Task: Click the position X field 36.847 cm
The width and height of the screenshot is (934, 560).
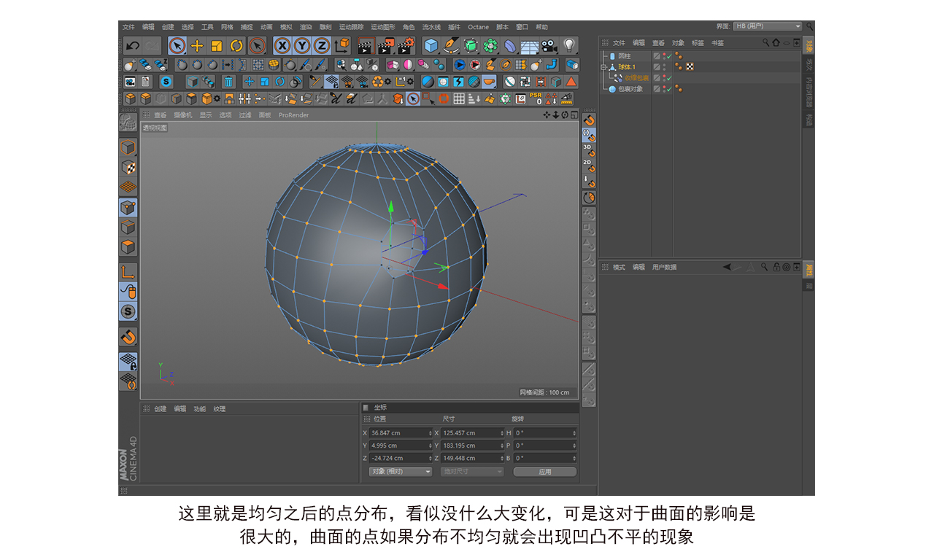Action: point(401,433)
